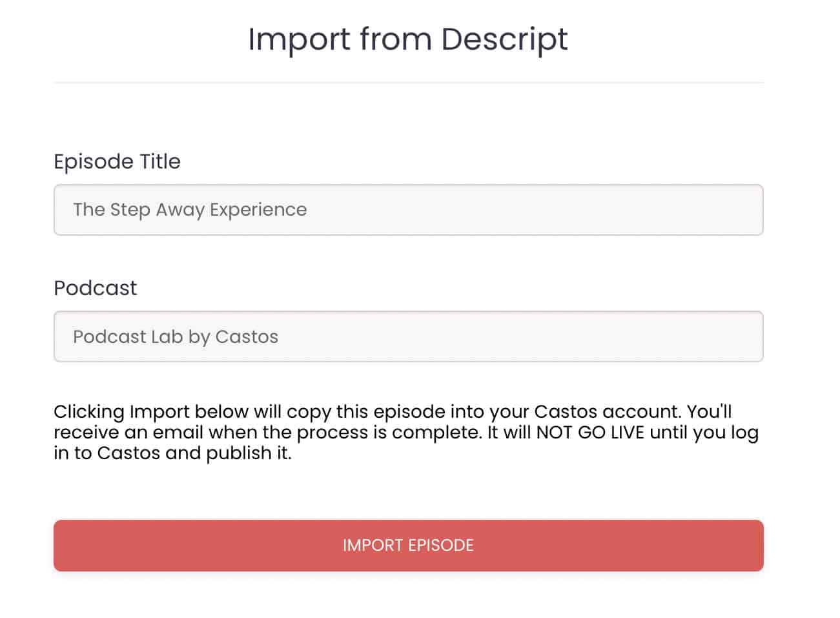Click the NOT GO LIVE notice text
Screen dimensions: 840x618
point(591,432)
